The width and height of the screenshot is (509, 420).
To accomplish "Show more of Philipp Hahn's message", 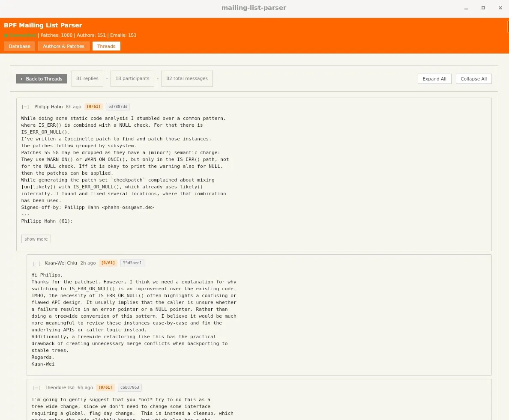I will [36, 239].
